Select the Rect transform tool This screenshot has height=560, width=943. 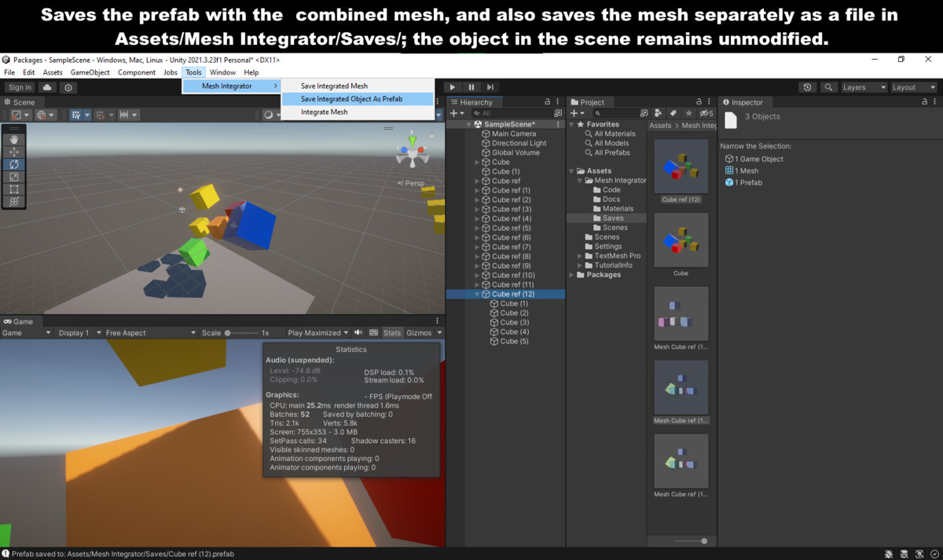point(14,189)
